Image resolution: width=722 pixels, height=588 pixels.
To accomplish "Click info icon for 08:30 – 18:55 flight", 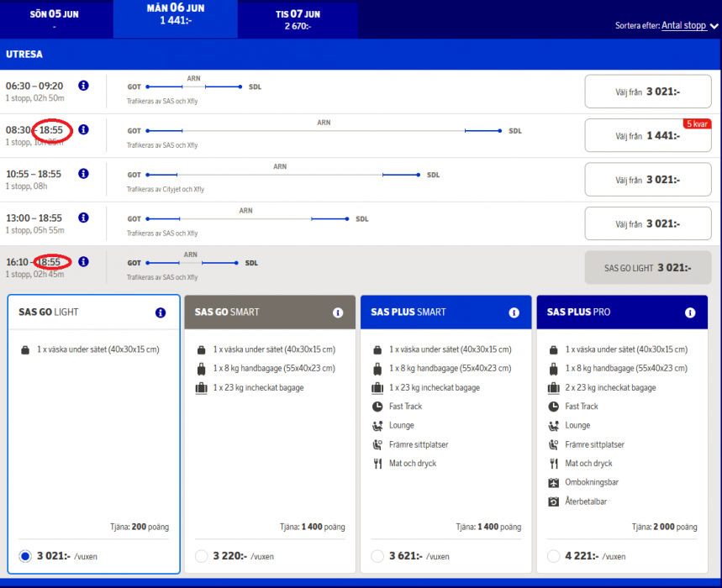I will pyautogui.click(x=83, y=129).
